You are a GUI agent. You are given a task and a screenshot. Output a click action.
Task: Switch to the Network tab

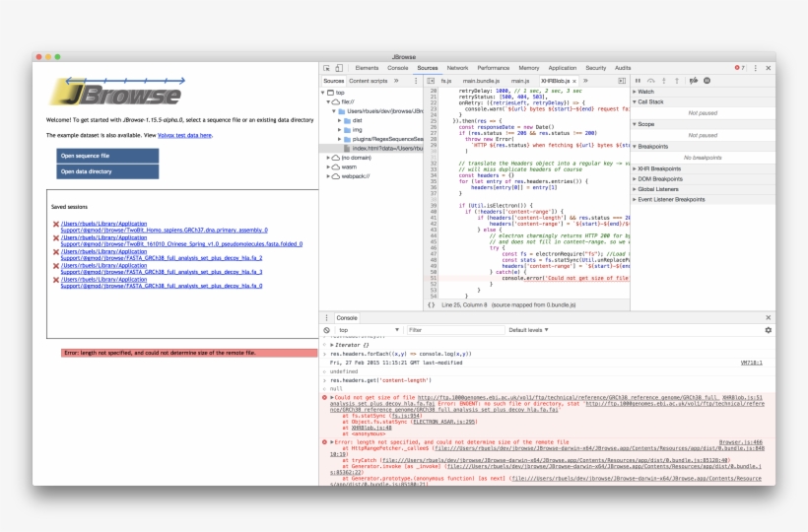457,68
